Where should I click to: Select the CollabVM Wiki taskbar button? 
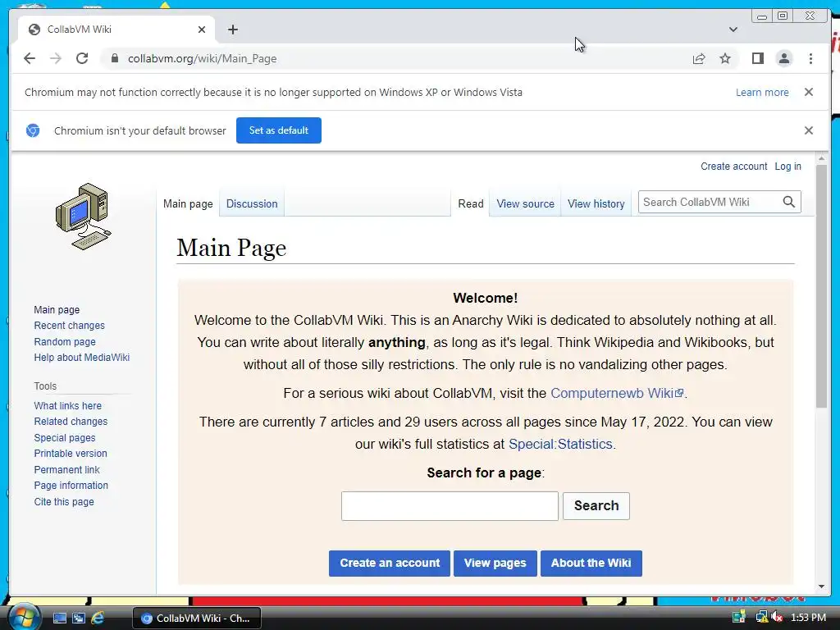(x=197, y=618)
